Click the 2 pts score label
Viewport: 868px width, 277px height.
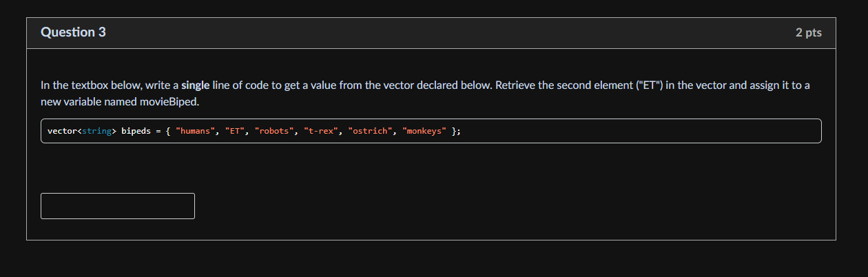point(808,32)
